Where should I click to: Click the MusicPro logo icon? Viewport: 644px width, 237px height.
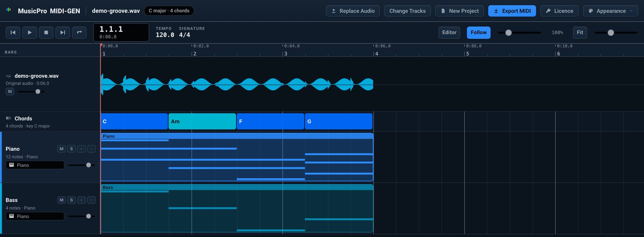[8, 10]
